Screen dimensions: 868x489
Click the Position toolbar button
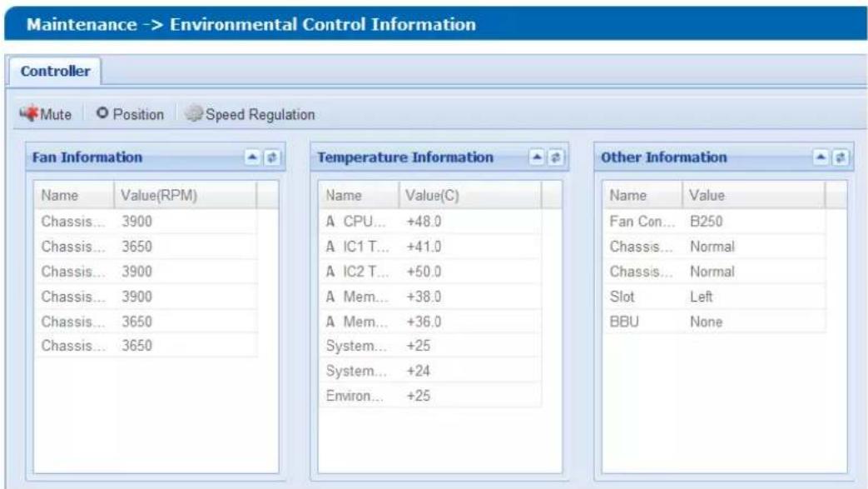point(130,114)
